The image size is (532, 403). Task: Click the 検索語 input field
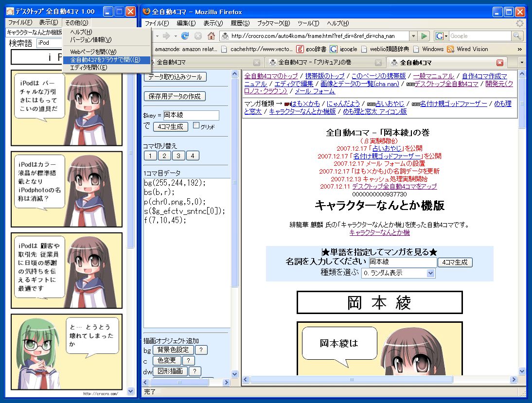click(50, 43)
